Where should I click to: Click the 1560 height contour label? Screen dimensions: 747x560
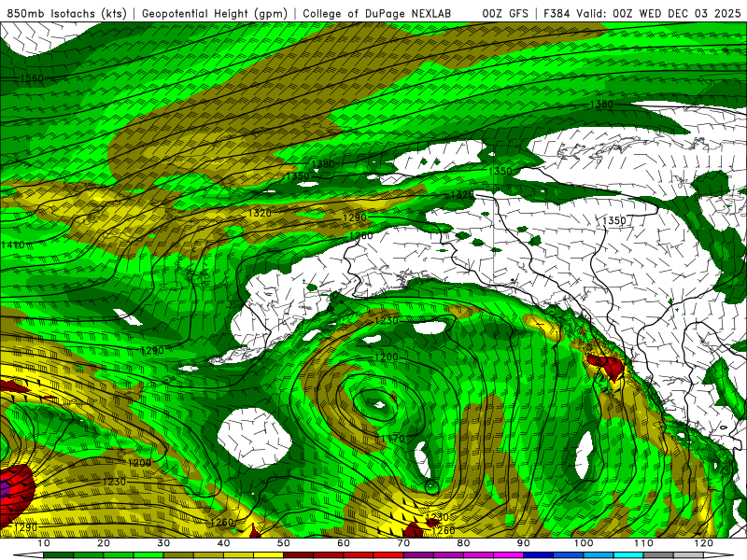click(x=32, y=78)
